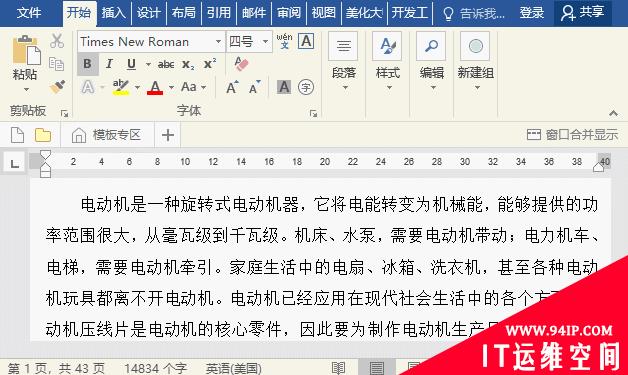
Task: Toggle Italic formatting
Action: pos(109,64)
